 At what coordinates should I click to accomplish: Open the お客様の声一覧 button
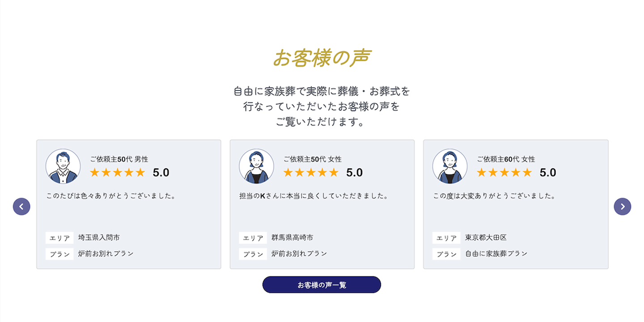[x=322, y=284]
